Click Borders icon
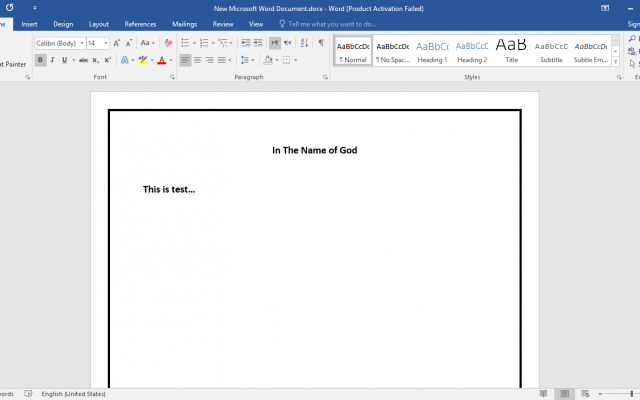 [287, 60]
